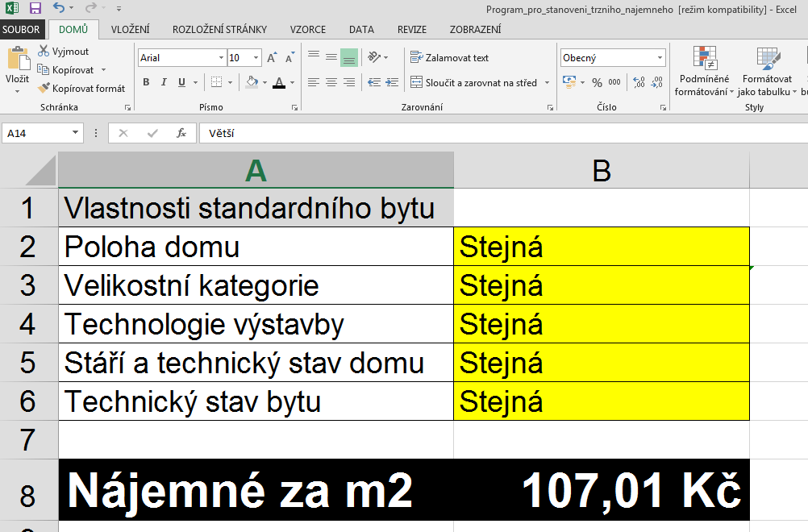Decrease cell indent
Image resolution: width=808 pixels, height=532 pixels.
click(374, 82)
